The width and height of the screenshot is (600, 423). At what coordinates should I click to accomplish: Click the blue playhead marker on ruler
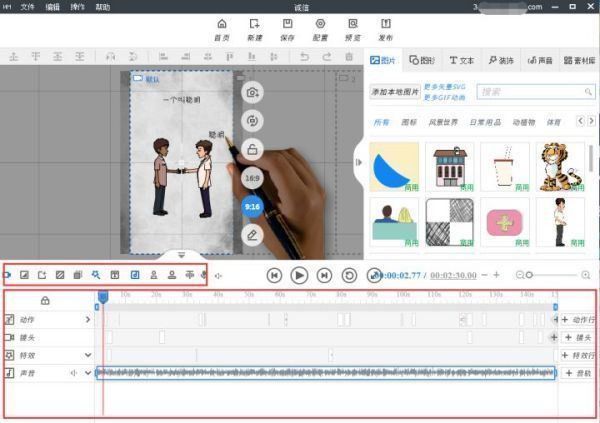[103, 297]
